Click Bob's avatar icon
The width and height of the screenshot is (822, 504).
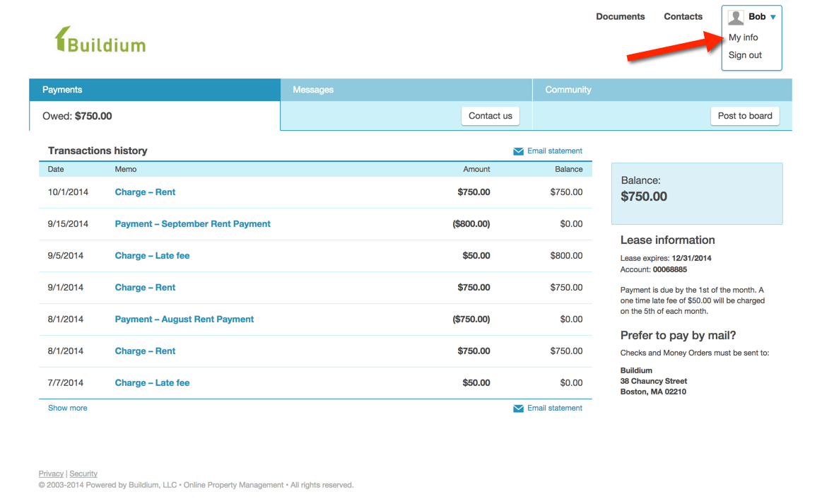click(736, 16)
